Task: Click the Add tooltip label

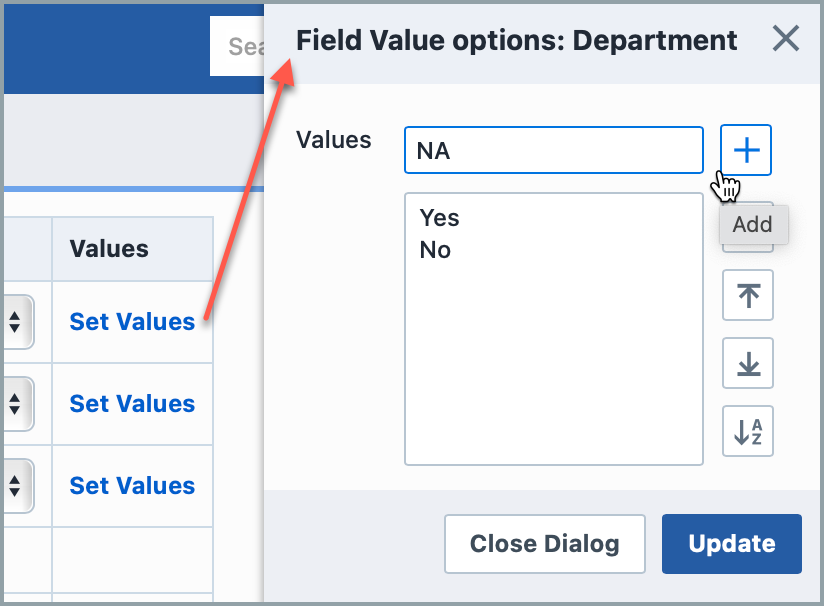Action: 752,225
